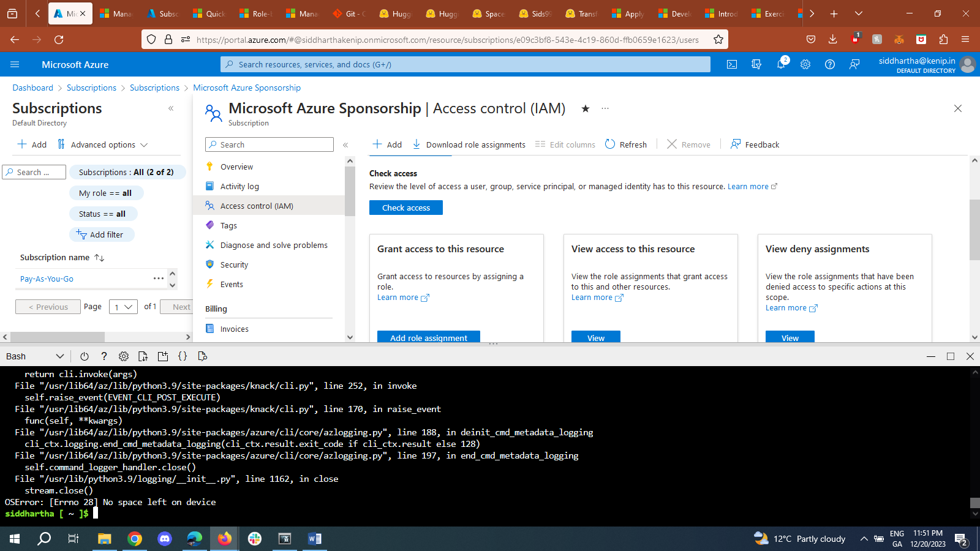The height and width of the screenshot is (551, 980).
Task: Open the more options ellipsis beside title
Action: (x=605, y=108)
